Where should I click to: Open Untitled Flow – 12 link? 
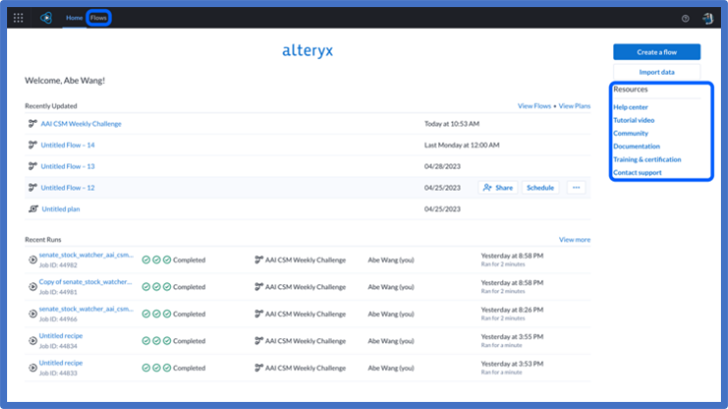coord(67,188)
